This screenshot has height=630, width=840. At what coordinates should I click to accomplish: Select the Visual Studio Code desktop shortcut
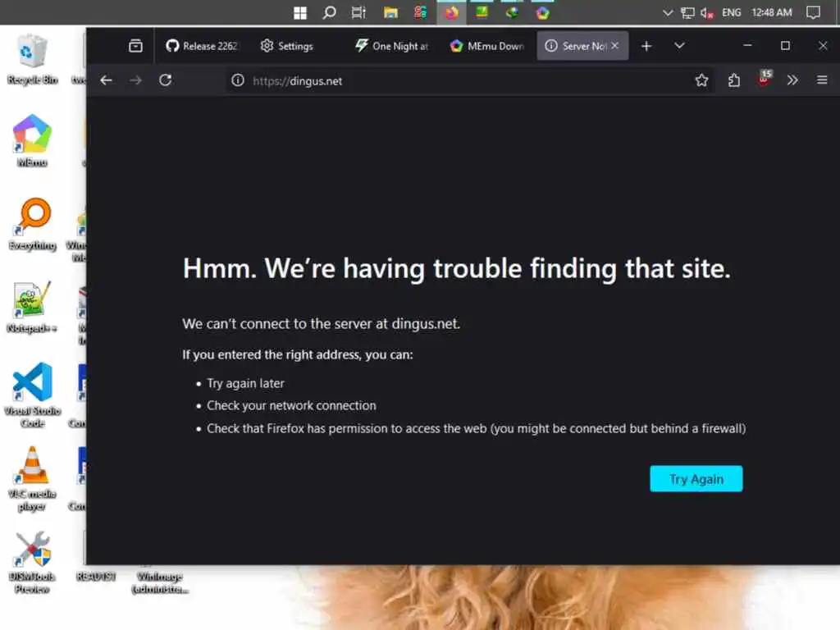(x=32, y=395)
